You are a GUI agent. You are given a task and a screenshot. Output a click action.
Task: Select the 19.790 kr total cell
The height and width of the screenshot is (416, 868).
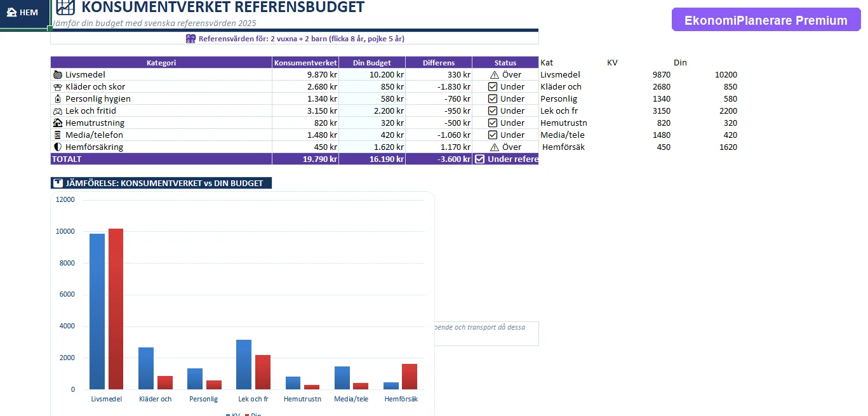point(305,159)
